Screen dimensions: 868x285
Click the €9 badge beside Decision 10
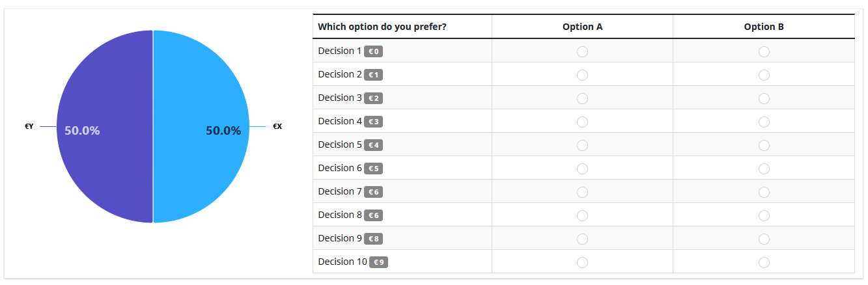click(378, 262)
